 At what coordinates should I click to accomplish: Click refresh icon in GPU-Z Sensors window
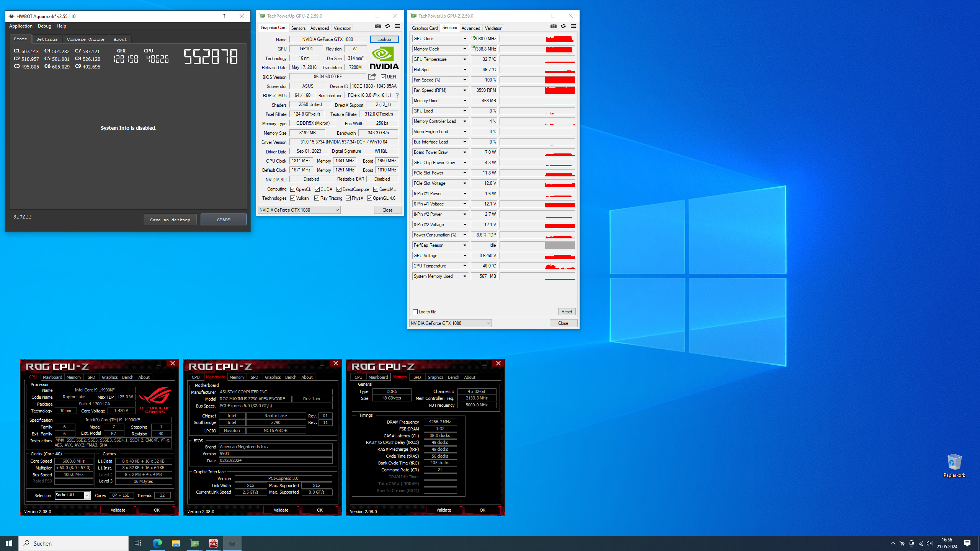[563, 26]
